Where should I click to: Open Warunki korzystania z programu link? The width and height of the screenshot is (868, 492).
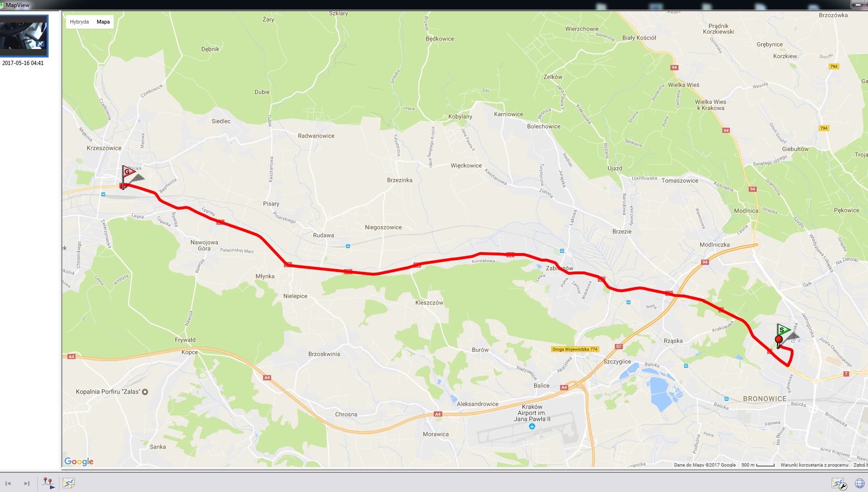coord(814,465)
